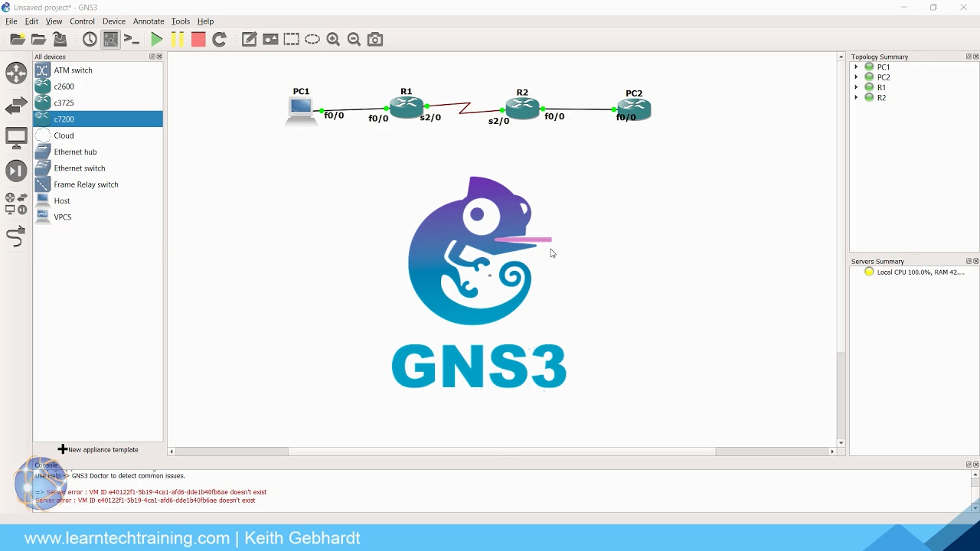The image size is (980, 551).
Task: Click the Add a link cable icon
Action: (x=16, y=236)
